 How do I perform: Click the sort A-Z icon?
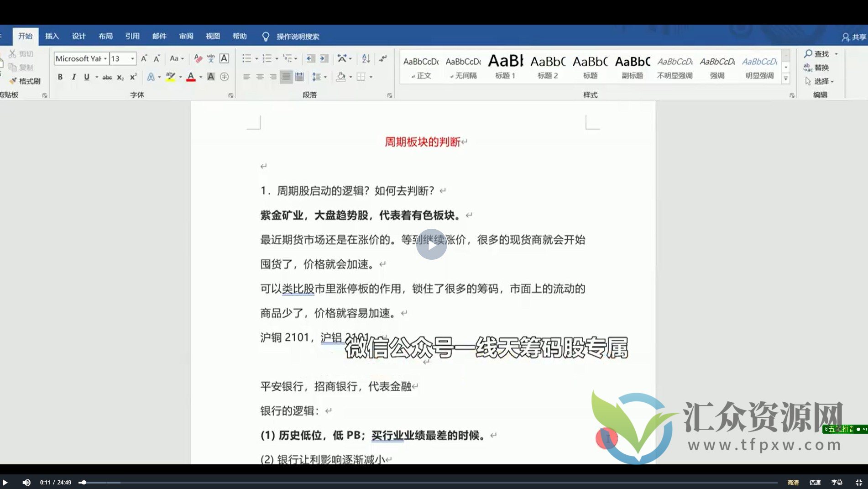(x=366, y=58)
